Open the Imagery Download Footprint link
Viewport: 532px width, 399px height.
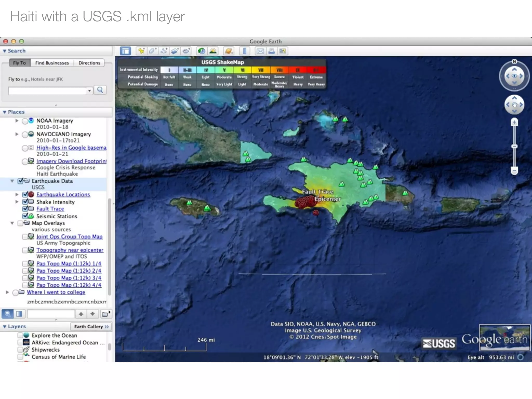tap(71, 161)
